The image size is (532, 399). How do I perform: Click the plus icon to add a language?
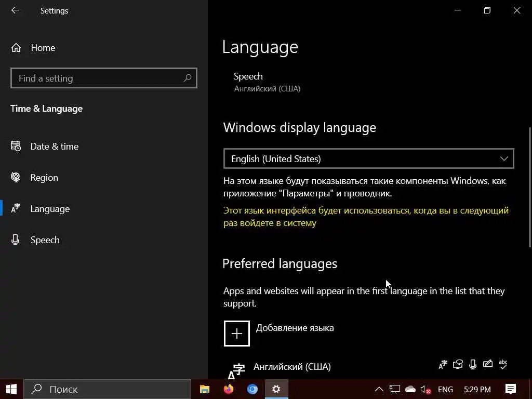(237, 334)
